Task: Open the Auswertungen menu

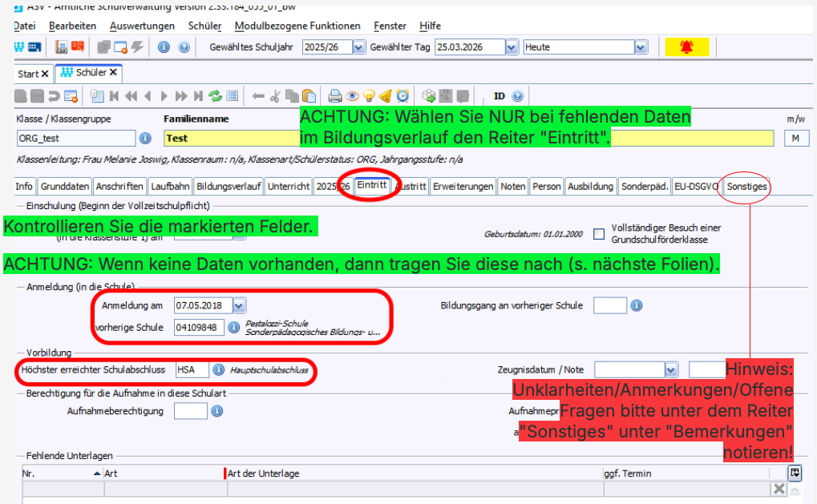Action: pyautogui.click(x=142, y=26)
